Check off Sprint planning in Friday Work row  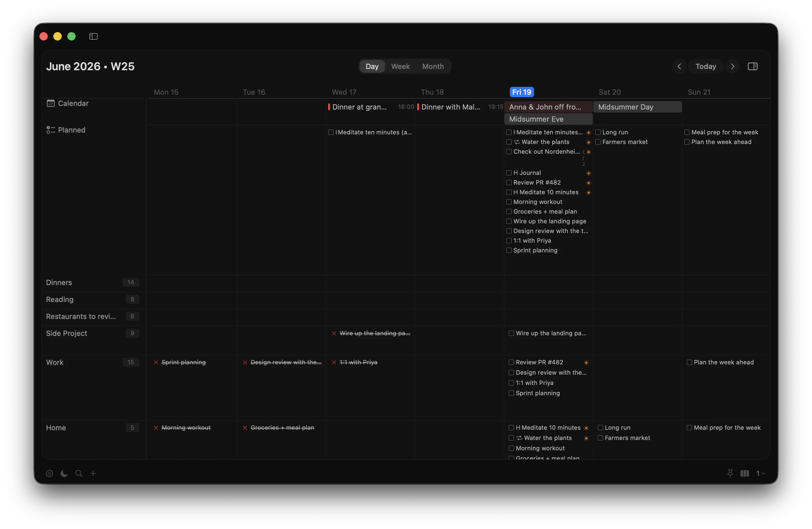511,393
